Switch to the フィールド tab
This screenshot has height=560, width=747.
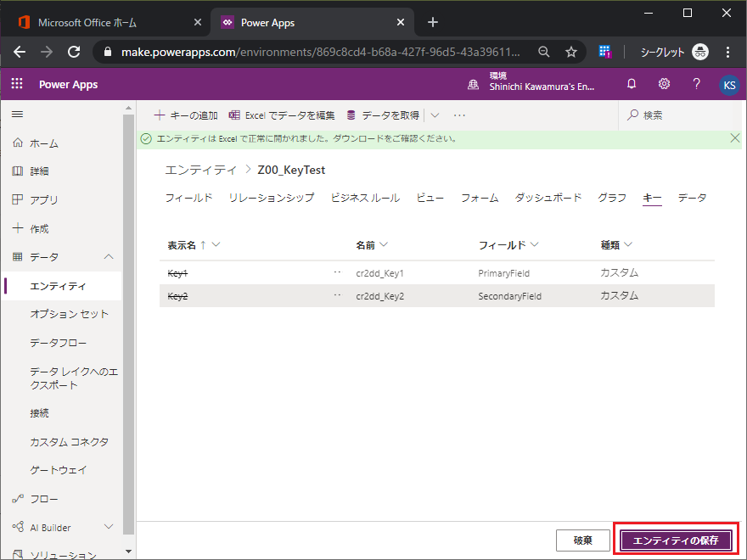pos(188,198)
